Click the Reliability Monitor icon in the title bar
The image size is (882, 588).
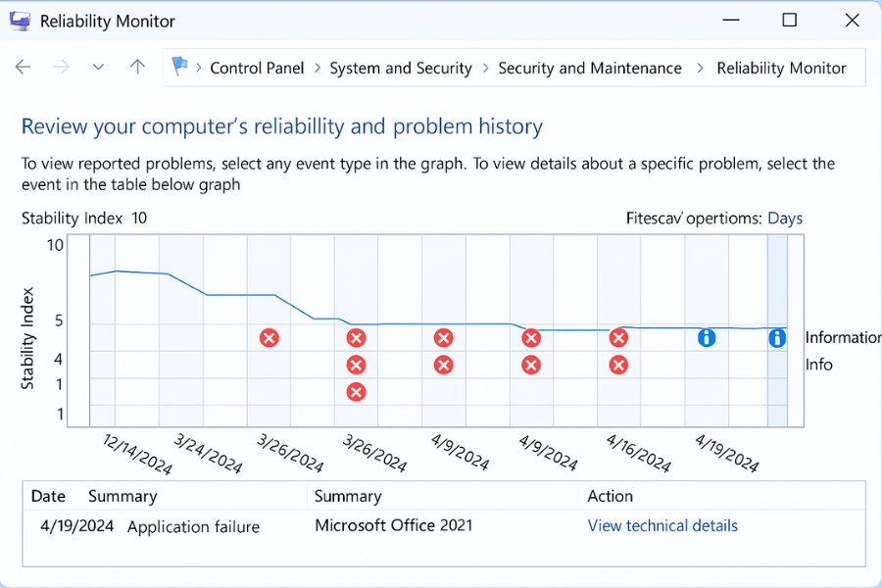click(x=20, y=21)
